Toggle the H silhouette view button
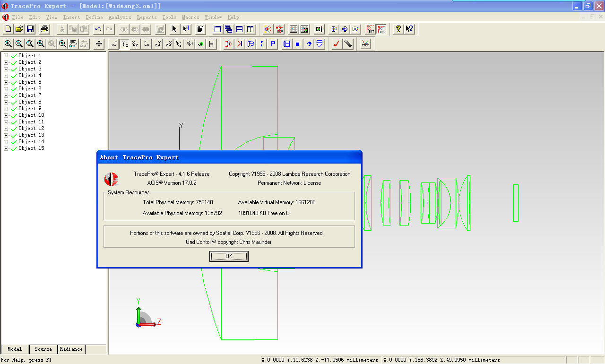The width and height of the screenshot is (605, 364). (211, 43)
